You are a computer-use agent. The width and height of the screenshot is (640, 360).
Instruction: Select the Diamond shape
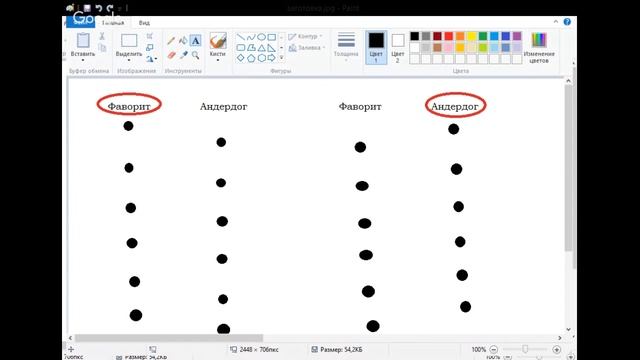241,58
